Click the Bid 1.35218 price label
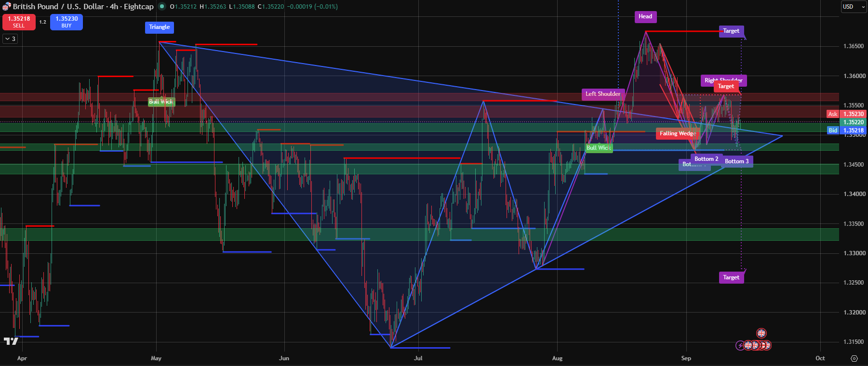This screenshot has width=868, height=366. [x=847, y=131]
